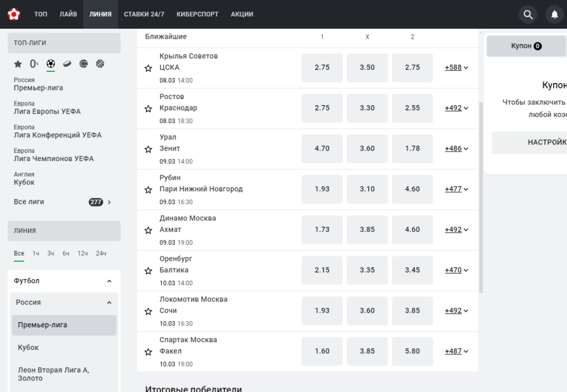The width and height of the screenshot is (567, 392).
Task: Favorite the Локомотив Москва – Сочи match
Action: pos(148,311)
